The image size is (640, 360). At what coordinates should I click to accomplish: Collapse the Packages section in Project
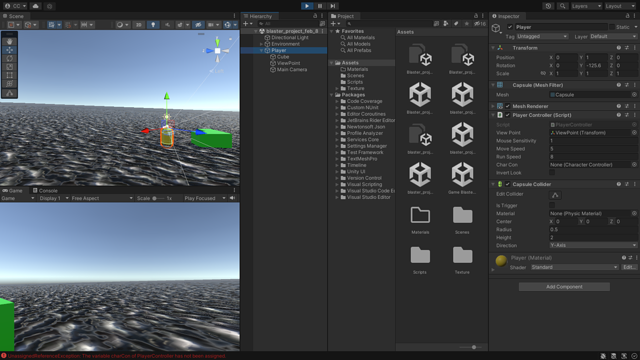click(x=331, y=95)
